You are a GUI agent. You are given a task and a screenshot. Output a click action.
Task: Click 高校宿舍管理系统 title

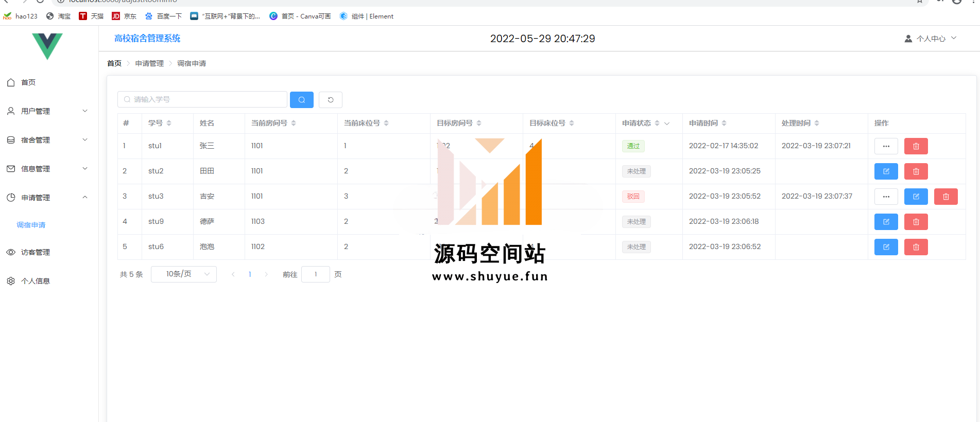click(147, 39)
